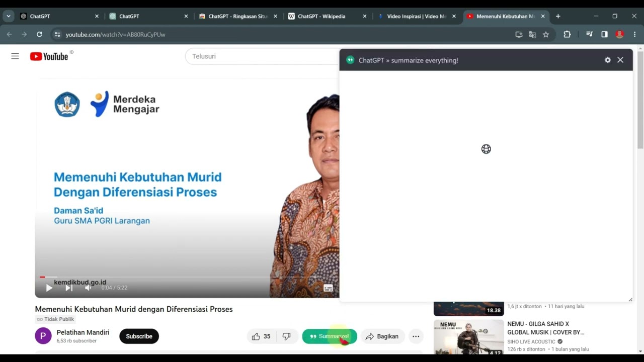Screen dimensions: 644x362
Task: Click the Tidak Publik visibility label
Action: click(55, 319)
